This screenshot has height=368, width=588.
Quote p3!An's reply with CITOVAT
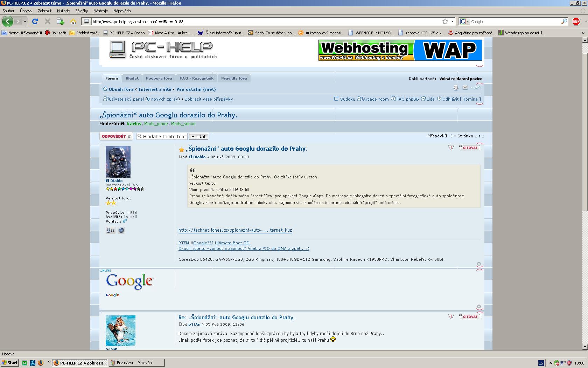tap(469, 316)
